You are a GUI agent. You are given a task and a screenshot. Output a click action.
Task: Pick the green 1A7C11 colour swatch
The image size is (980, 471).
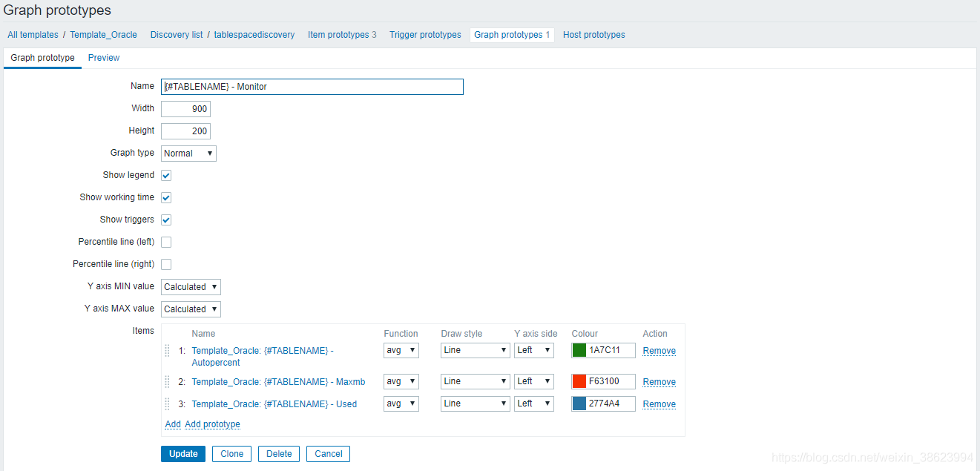[x=579, y=351]
